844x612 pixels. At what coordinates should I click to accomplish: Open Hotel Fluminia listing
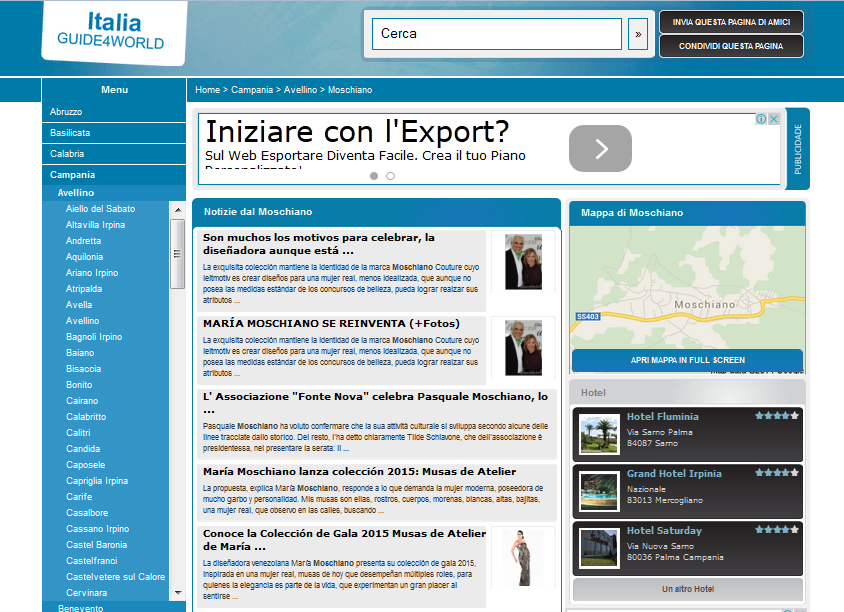click(x=663, y=417)
